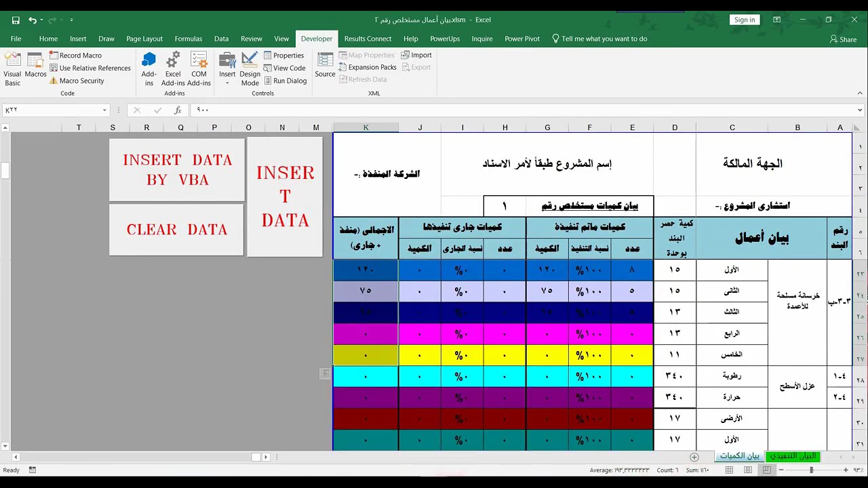The image size is (868, 488).
Task: Open COM Add-ins dialog
Action: coord(199,69)
